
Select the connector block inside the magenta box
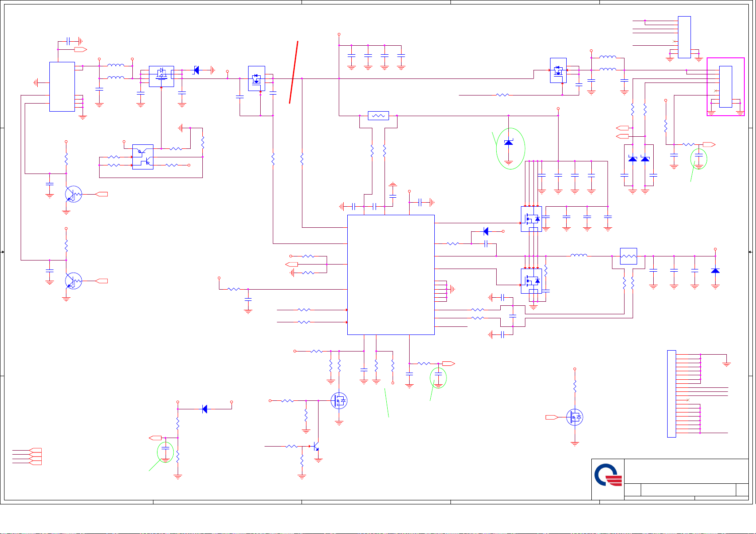point(725,87)
